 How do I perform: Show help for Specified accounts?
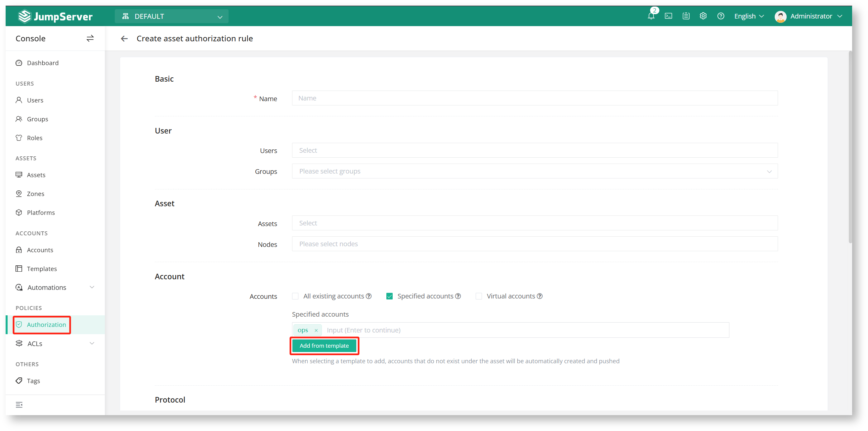click(x=458, y=296)
